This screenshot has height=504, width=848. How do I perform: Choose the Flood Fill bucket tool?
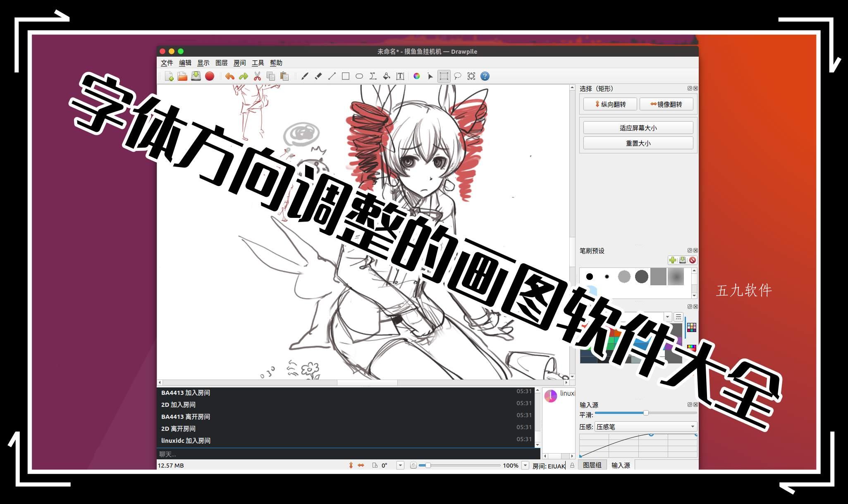click(387, 76)
